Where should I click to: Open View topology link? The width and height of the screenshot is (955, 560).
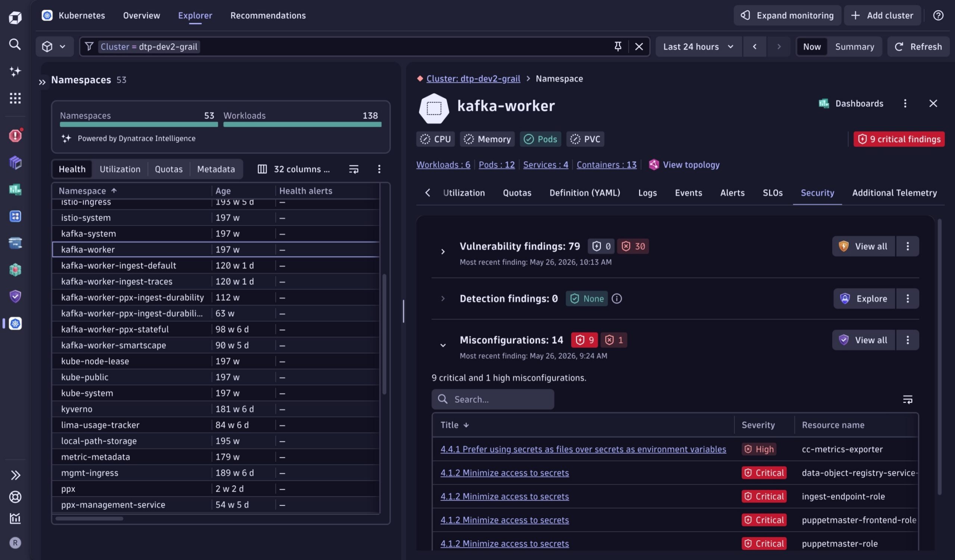[x=684, y=165]
